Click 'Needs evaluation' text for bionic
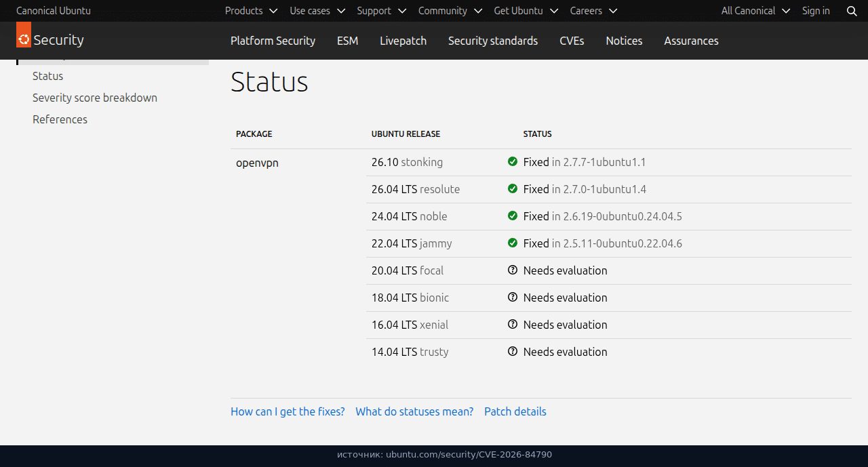 (x=566, y=298)
